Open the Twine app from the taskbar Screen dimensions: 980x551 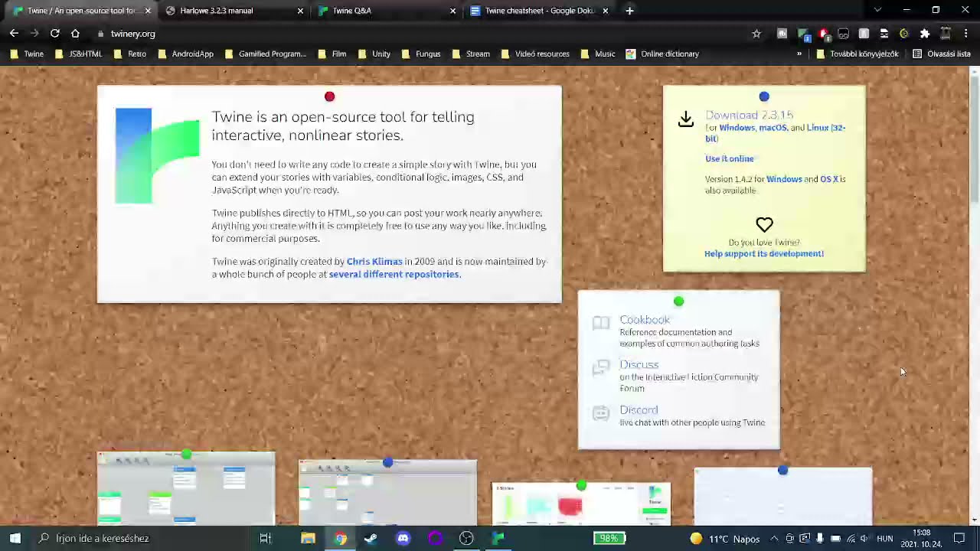[498, 538]
